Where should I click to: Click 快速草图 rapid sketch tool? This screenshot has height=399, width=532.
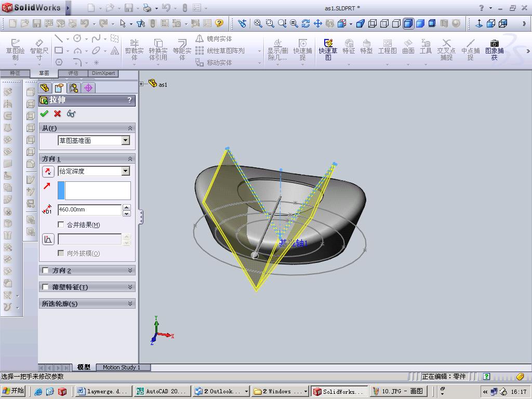coord(328,49)
